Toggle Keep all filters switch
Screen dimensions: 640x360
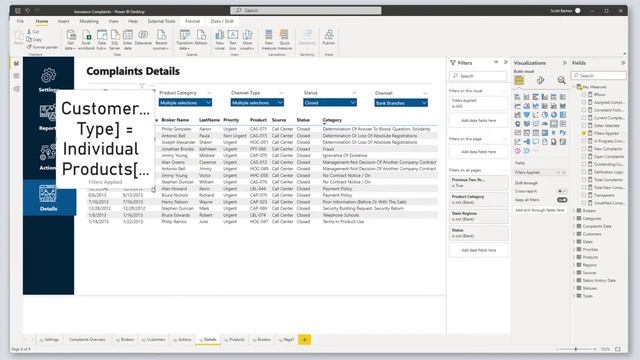tap(562, 200)
